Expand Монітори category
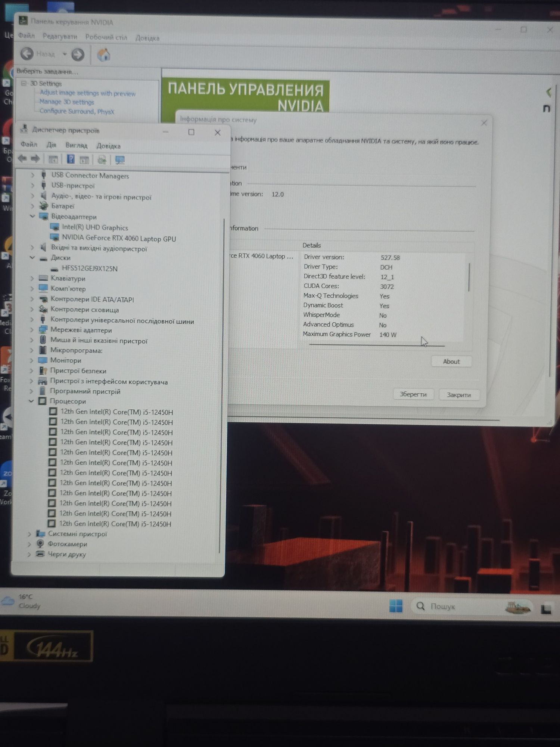560x747 pixels. click(32, 360)
